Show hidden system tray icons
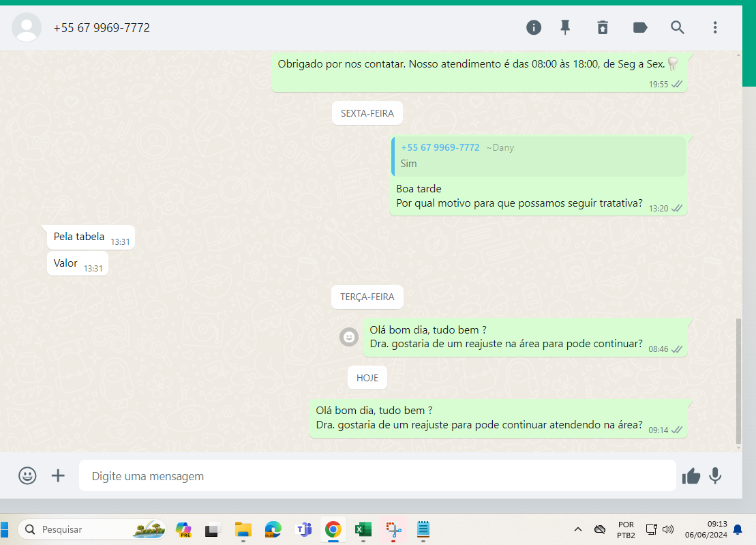 (x=577, y=529)
